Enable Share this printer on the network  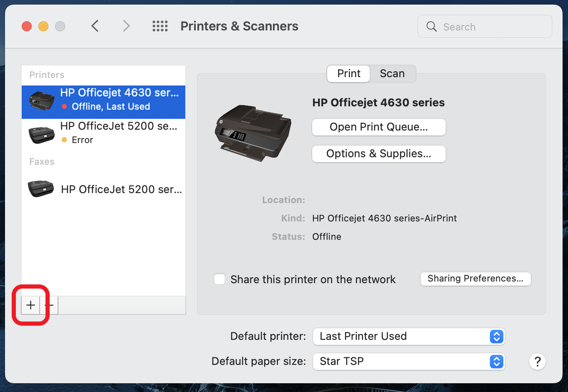pos(220,279)
